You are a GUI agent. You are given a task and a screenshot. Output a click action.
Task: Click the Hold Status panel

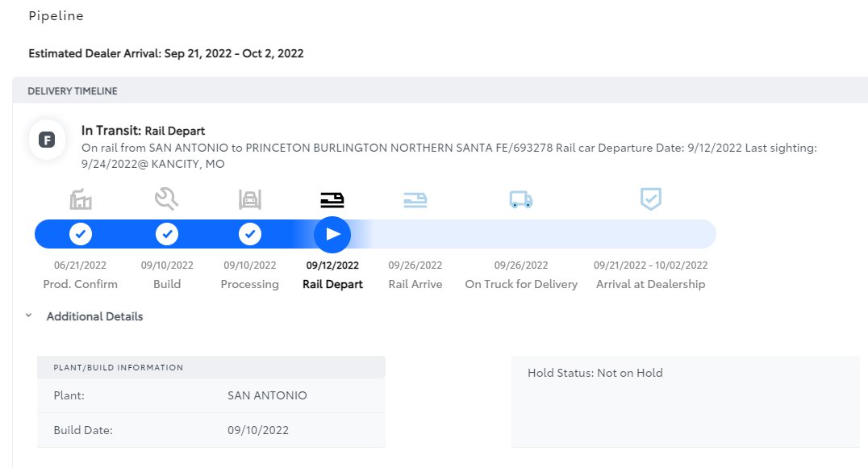686,402
